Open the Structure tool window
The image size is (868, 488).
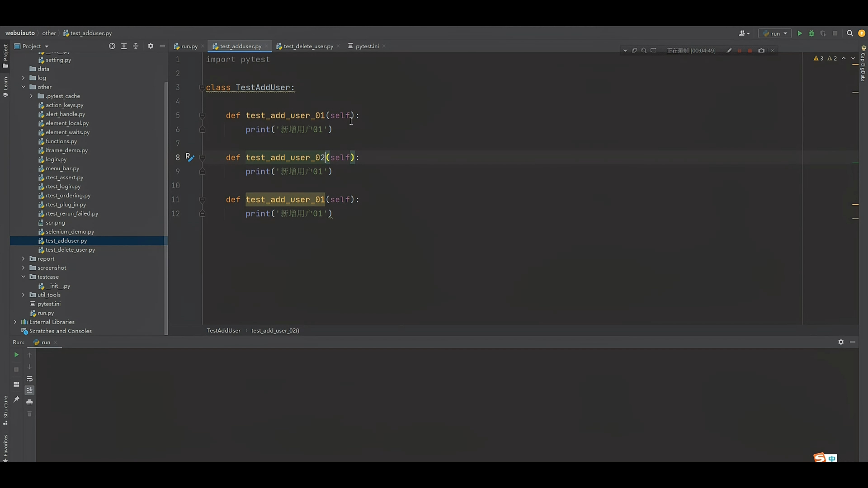tap(5, 410)
